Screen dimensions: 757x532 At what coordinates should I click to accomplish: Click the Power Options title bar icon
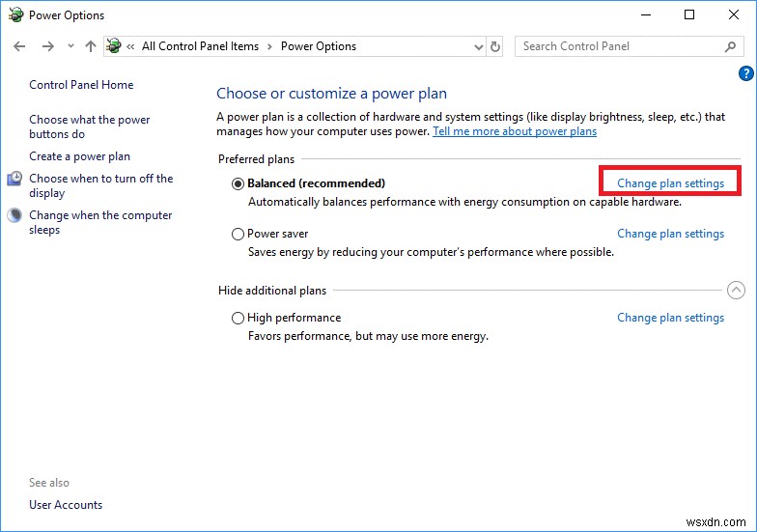point(15,15)
